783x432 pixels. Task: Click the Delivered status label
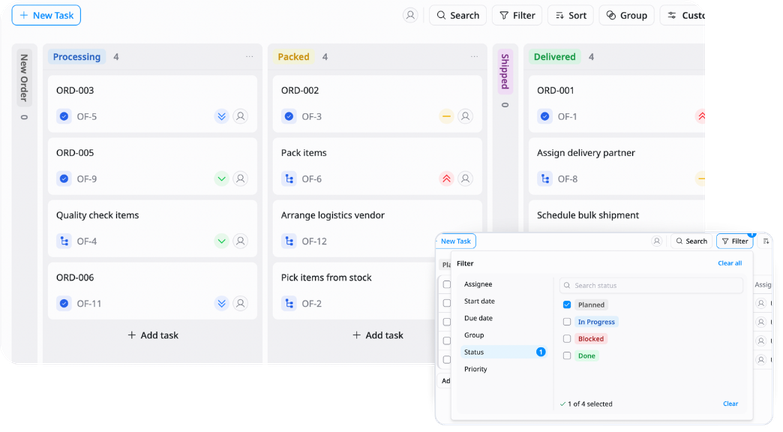[554, 56]
